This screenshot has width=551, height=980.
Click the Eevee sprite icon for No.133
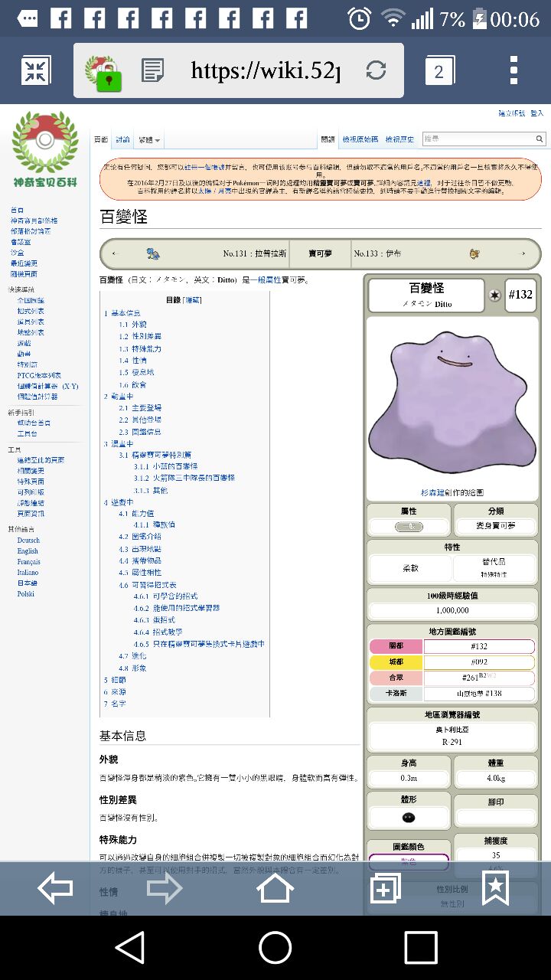click(474, 253)
